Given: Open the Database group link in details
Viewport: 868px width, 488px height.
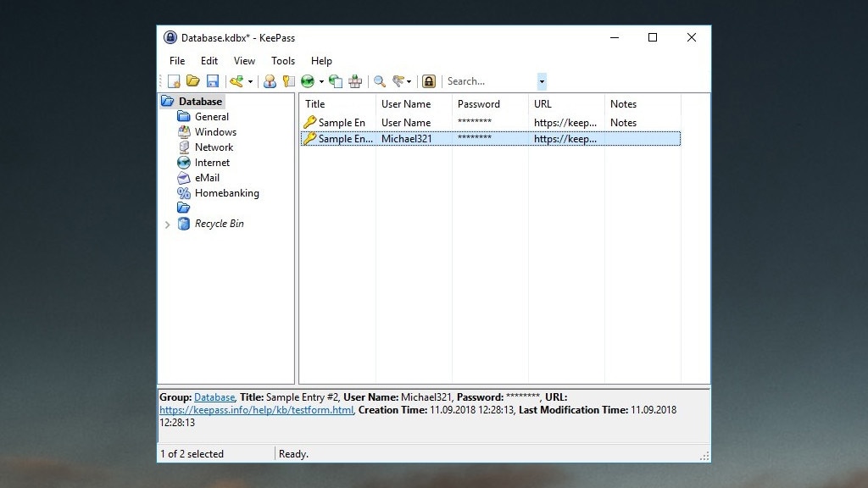Looking at the screenshot, I should click(214, 397).
